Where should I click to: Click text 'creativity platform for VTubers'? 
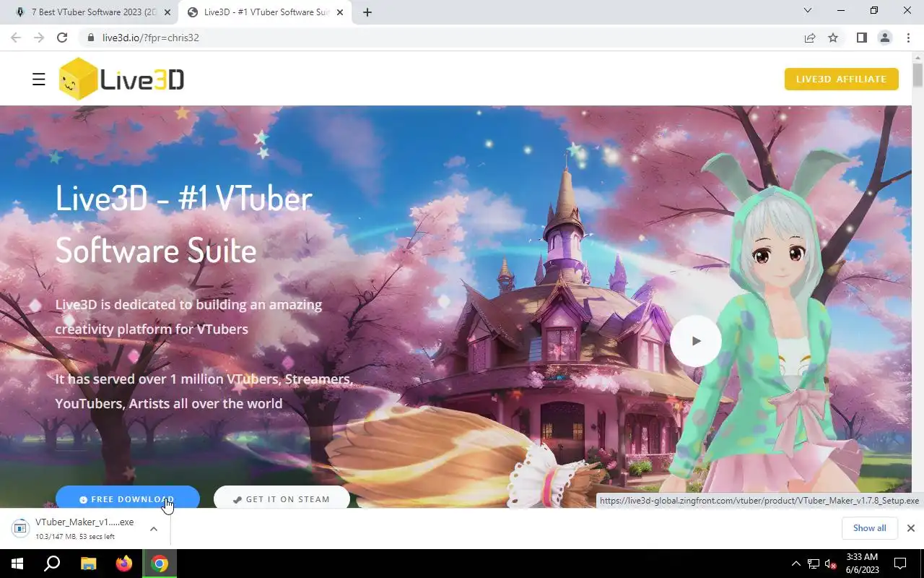tap(152, 329)
